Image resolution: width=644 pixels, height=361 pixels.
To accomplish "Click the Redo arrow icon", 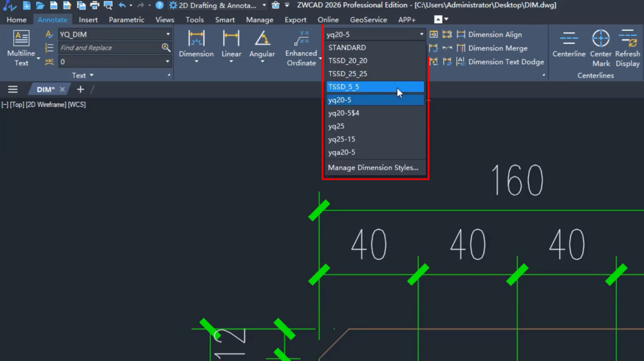I will (141, 6).
